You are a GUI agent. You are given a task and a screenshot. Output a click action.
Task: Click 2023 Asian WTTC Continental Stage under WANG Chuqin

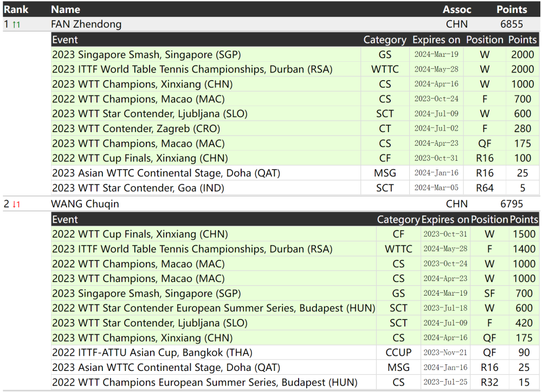click(x=166, y=368)
